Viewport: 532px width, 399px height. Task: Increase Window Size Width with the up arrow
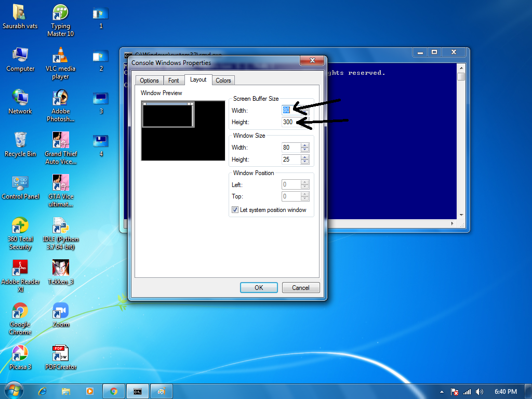point(305,145)
